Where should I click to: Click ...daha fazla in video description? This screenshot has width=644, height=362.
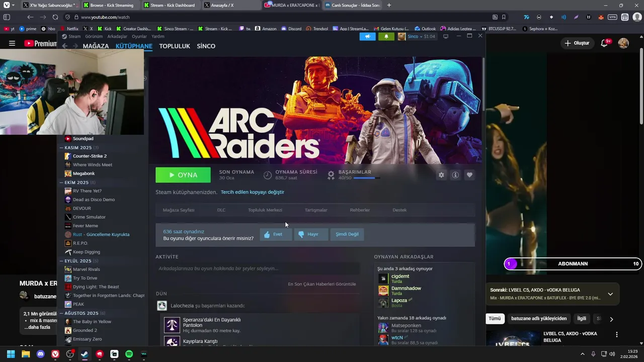tap(37, 327)
